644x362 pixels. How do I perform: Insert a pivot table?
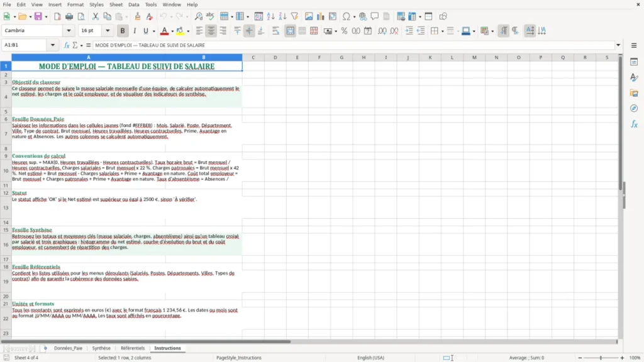point(333,16)
